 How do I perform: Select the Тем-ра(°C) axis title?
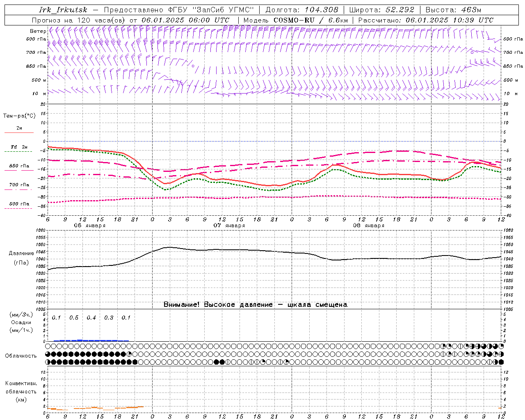click(x=19, y=116)
